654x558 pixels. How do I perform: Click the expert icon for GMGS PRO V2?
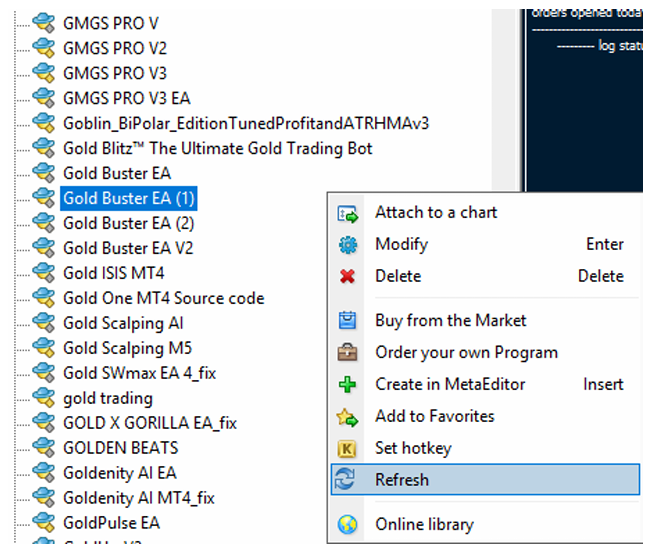coord(44,48)
